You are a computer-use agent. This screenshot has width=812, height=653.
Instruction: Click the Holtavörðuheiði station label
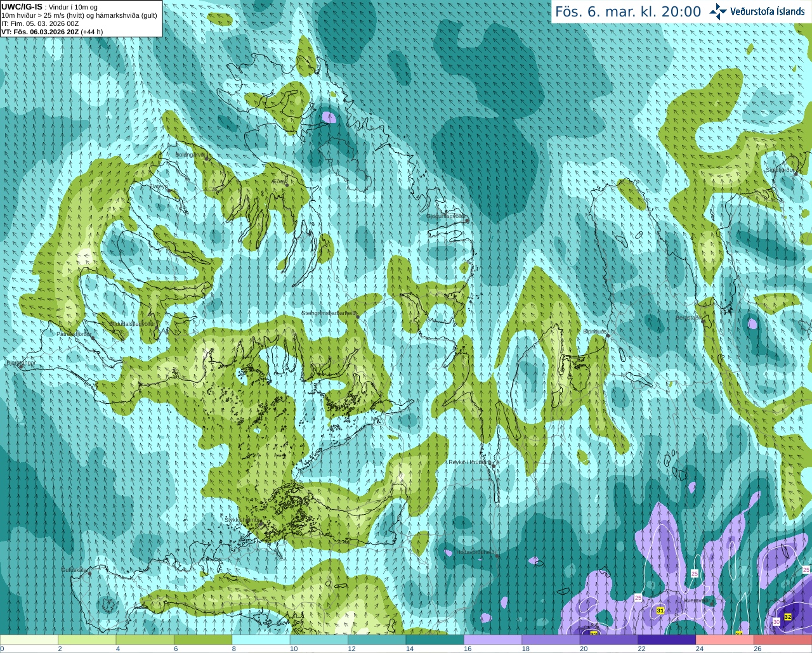pos(476,552)
